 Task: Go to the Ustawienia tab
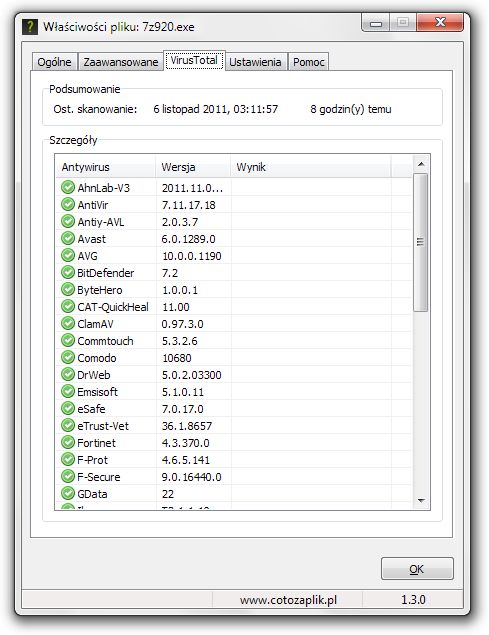pyautogui.click(x=255, y=62)
